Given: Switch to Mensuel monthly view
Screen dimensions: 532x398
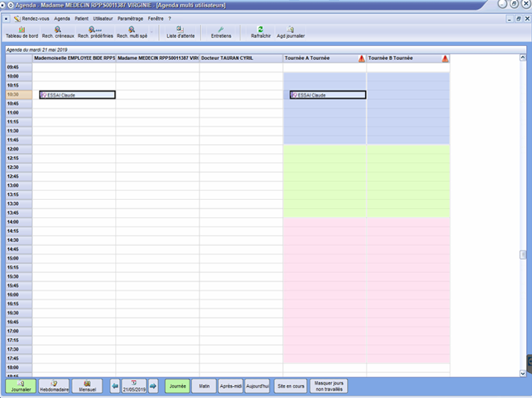Looking at the screenshot, I should [87, 385].
